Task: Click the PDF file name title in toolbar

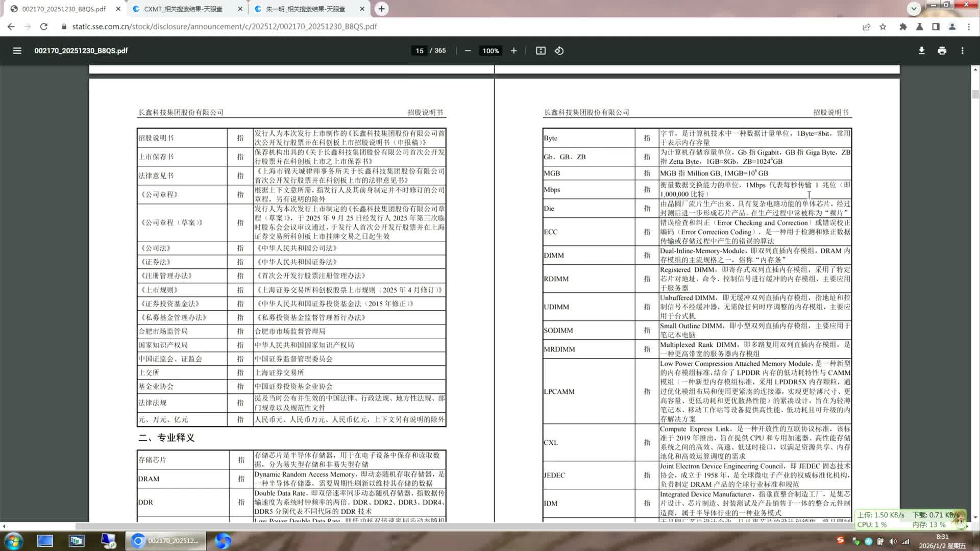Action: click(x=81, y=51)
